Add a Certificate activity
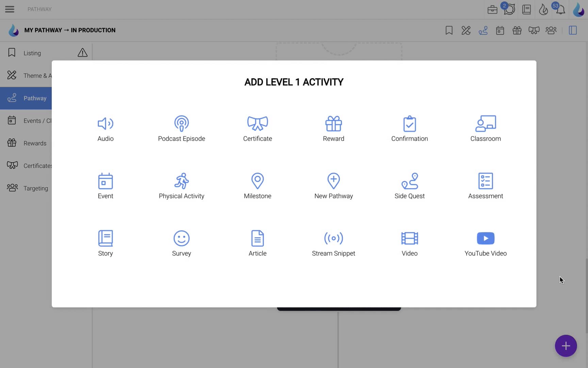 [x=258, y=129]
